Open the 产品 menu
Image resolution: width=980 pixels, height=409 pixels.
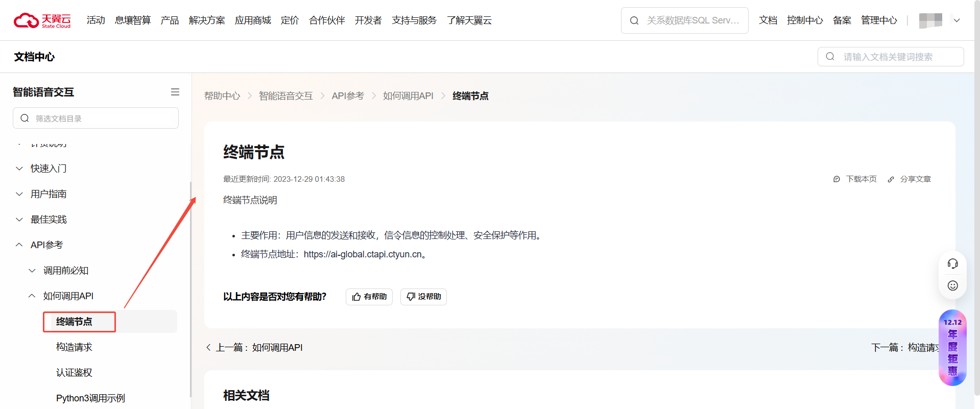pos(170,20)
